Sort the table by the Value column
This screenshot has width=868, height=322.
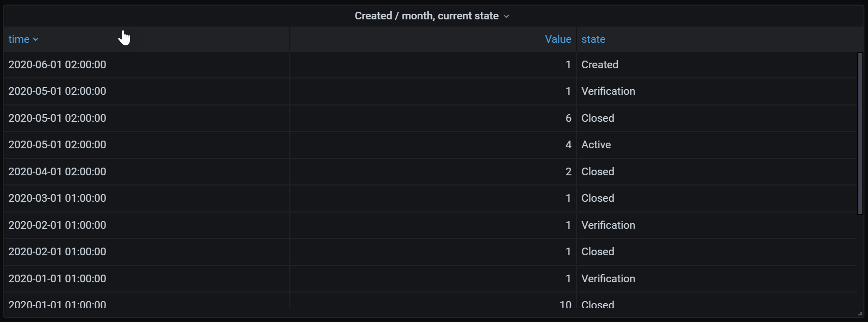[x=558, y=39]
